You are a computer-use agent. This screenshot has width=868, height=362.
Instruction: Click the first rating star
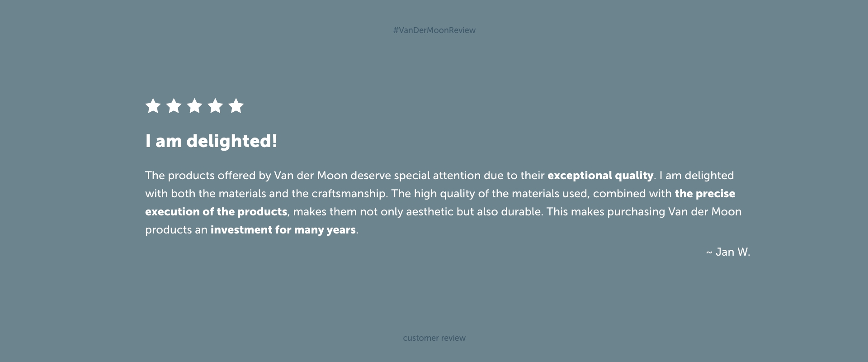click(153, 106)
